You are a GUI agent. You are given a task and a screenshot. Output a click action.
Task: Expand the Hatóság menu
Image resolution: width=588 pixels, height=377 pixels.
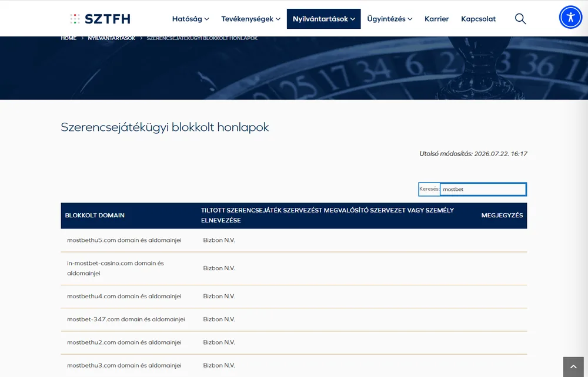191,19
